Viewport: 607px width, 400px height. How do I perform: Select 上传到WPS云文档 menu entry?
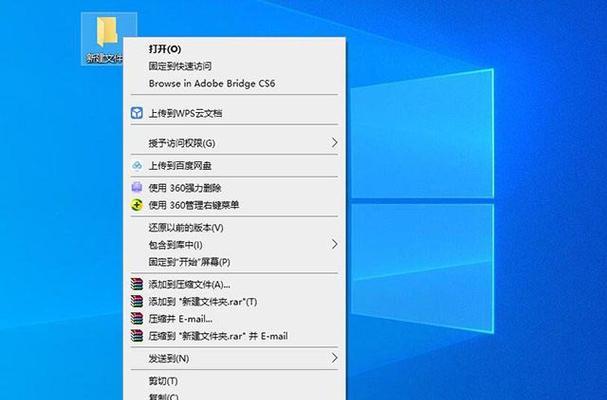[x=234, y=113]
